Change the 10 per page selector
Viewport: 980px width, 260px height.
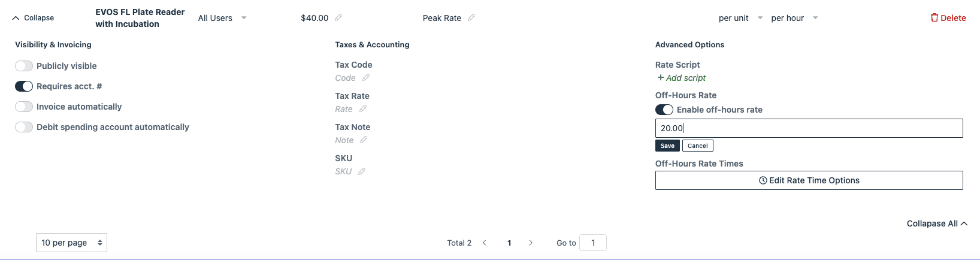pos(71,243)
